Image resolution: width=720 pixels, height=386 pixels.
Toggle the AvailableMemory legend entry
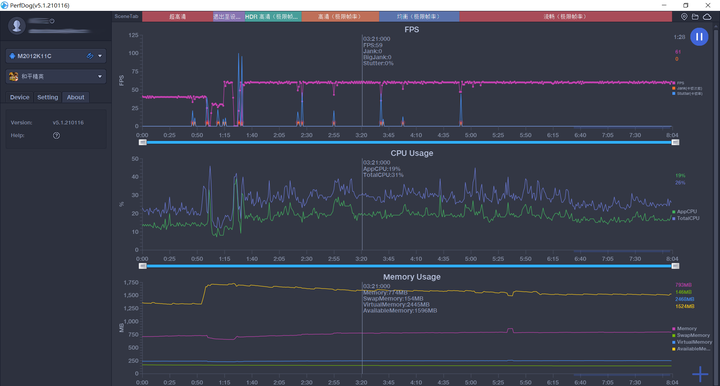tap(691, 349)
